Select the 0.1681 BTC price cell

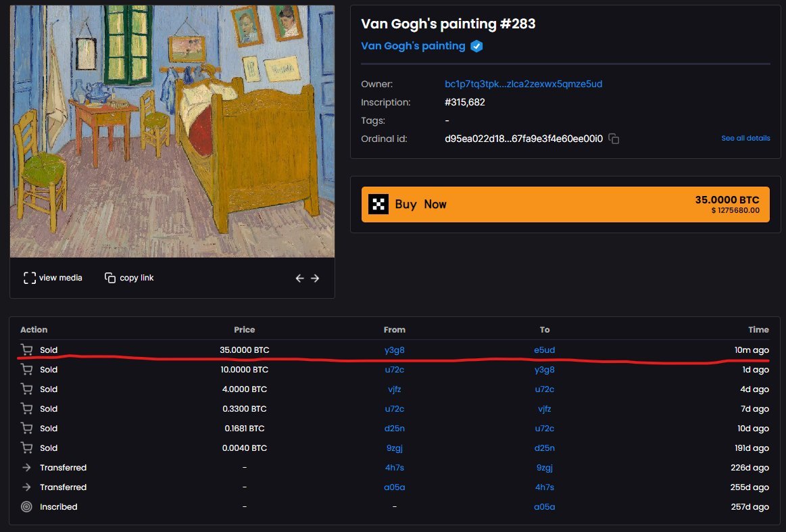245,428
